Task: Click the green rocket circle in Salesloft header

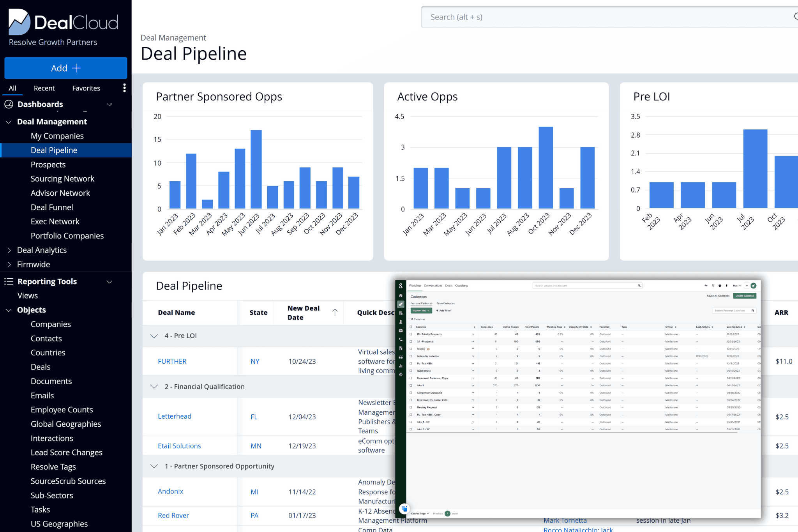Action: pyautogui.click(x=754, y=286)
